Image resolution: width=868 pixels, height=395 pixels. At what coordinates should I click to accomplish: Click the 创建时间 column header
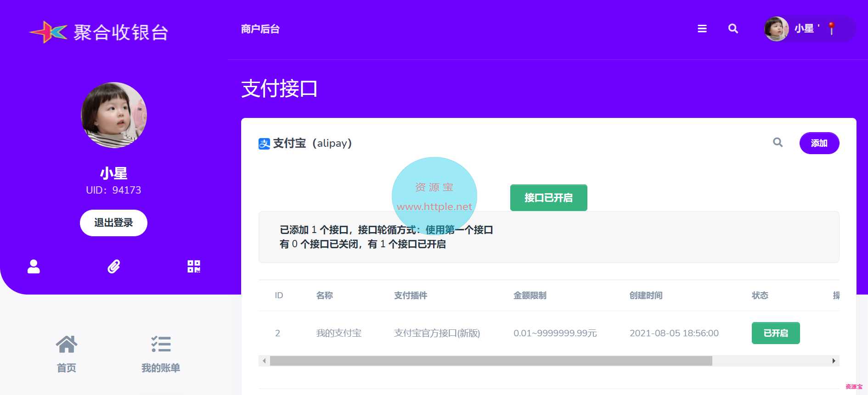point(646,295)
